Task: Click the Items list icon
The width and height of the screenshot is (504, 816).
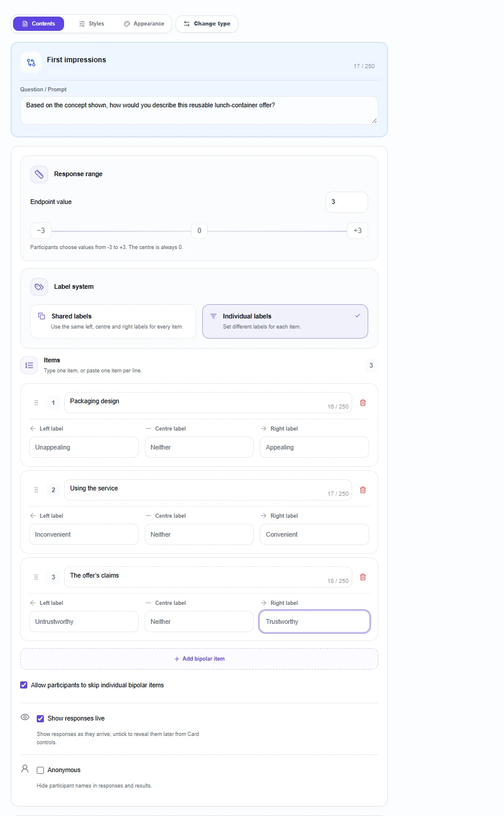Action: point(29,365)
